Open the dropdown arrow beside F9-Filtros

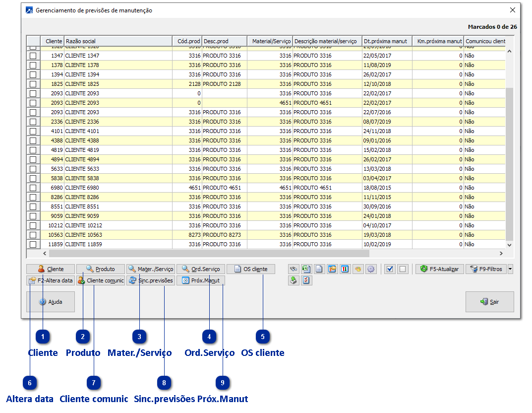coord(511,269)
